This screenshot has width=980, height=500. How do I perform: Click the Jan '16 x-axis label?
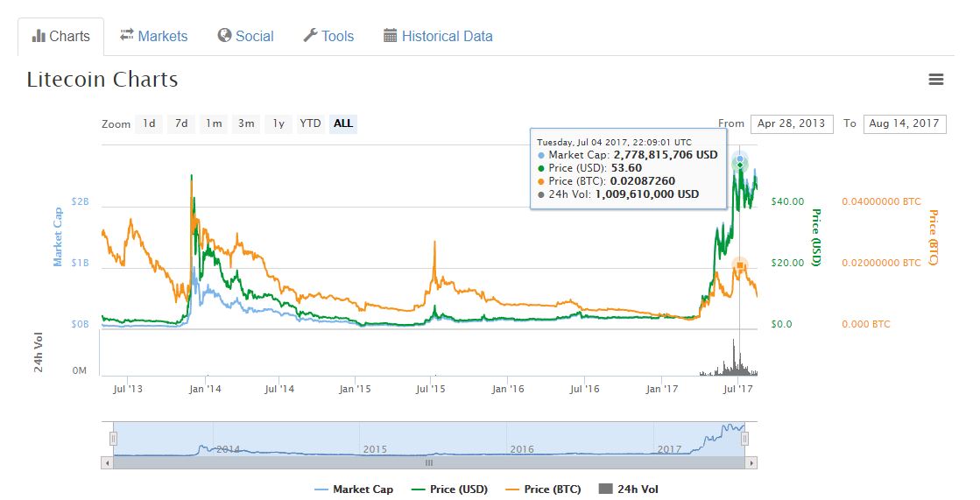tap(507, 390)
